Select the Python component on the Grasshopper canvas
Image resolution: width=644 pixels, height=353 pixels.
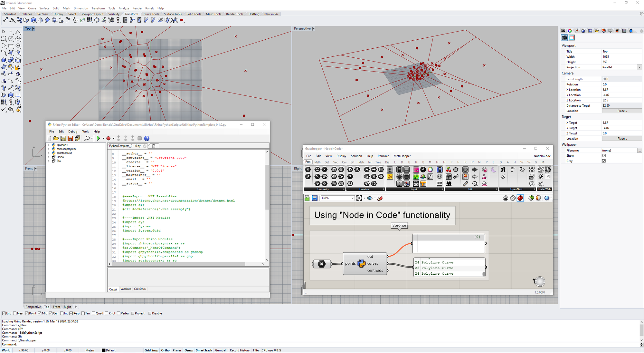click(x=361, y=263)
